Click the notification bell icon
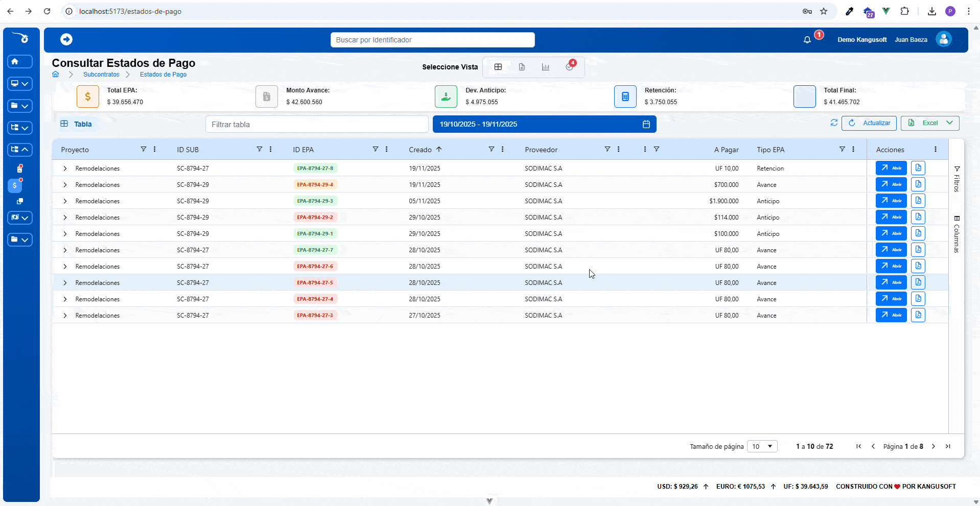 [x=807, y=40]
